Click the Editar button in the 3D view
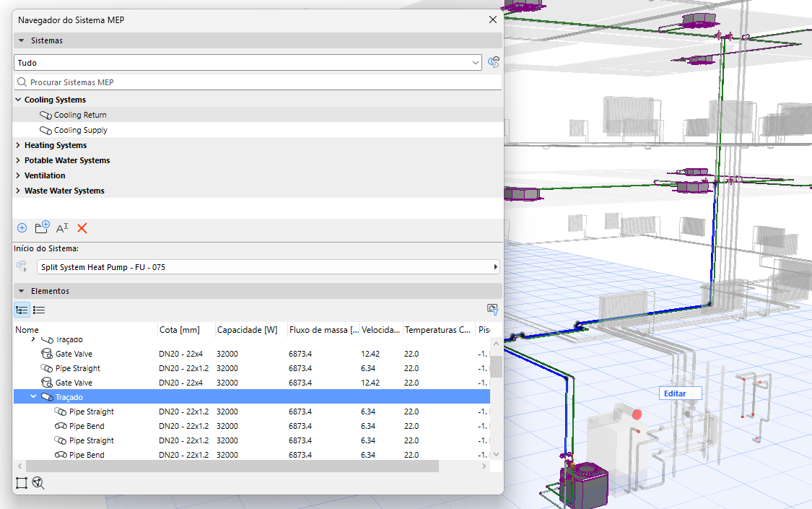This screenshot has height=509, width=812. (x=680, y=393)
